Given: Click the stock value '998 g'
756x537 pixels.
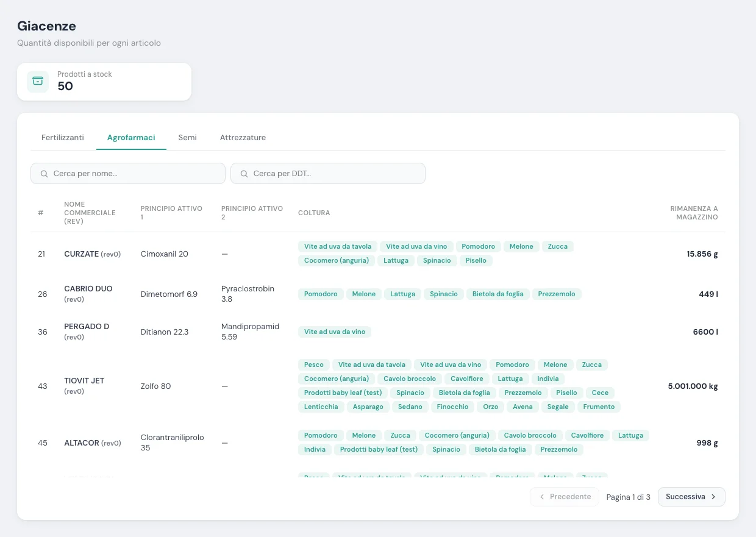Looking at the screenshot, I should click(x=707, y=443).
